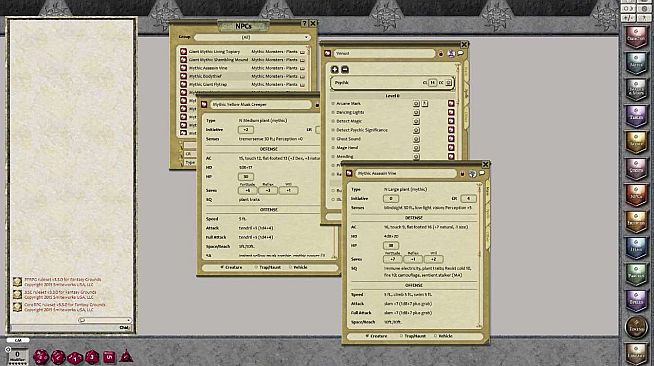Open the Images & Maps sidebar button

pyautogui.click(x=636, y=90)
